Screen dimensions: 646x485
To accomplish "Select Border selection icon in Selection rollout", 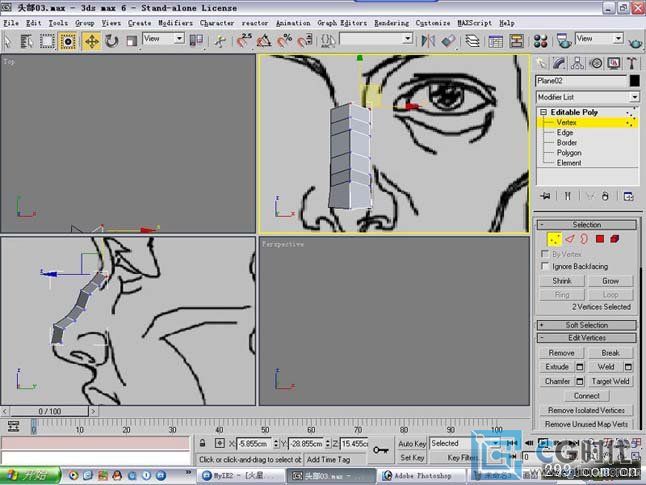I will point(584,239).
